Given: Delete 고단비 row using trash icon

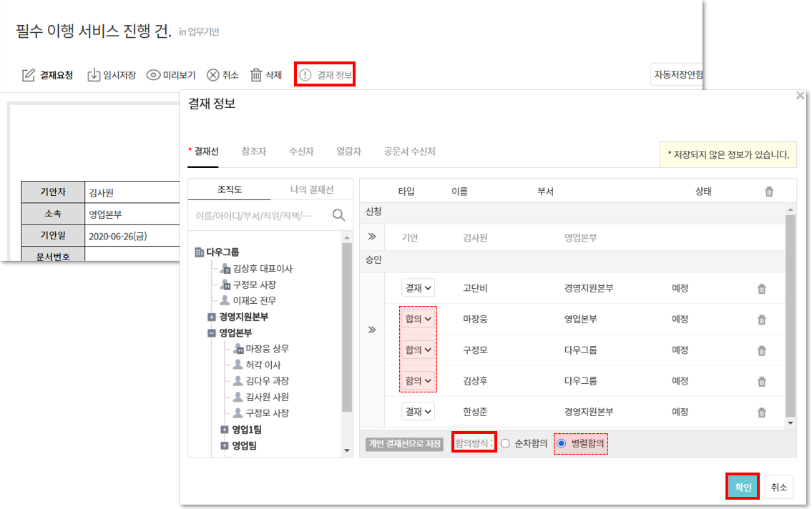Looking at the screenshot, I should (761, 289).
